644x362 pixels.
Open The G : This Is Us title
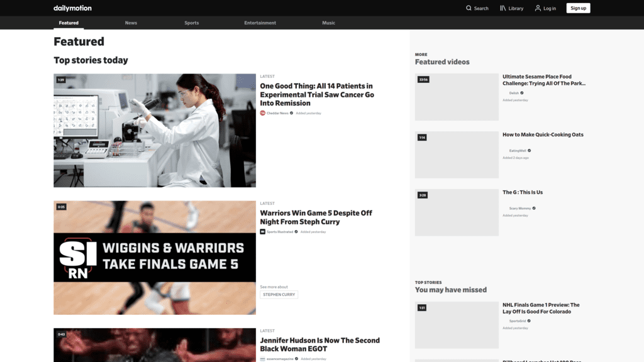[523, 192]
